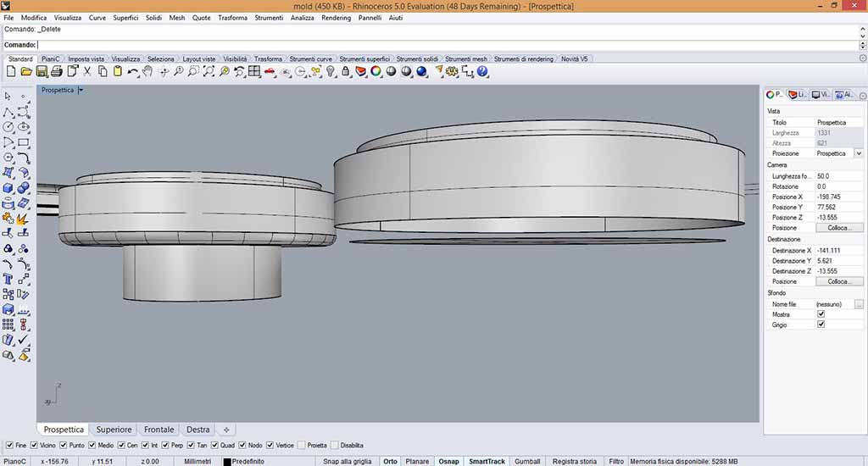Screen dimensions: 868x466
Task: Click the light bulb hide/show icon
Action: tap(331, 71)
